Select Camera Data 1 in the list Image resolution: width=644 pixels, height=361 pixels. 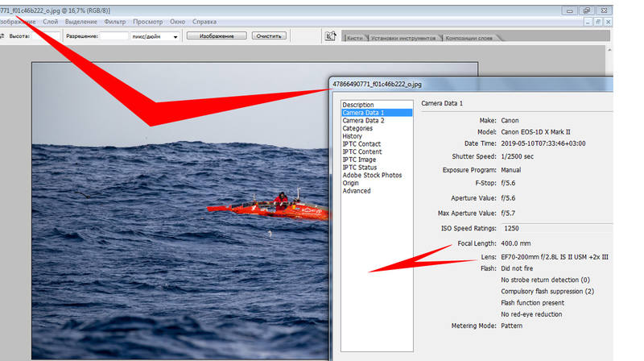click(377, 113)
